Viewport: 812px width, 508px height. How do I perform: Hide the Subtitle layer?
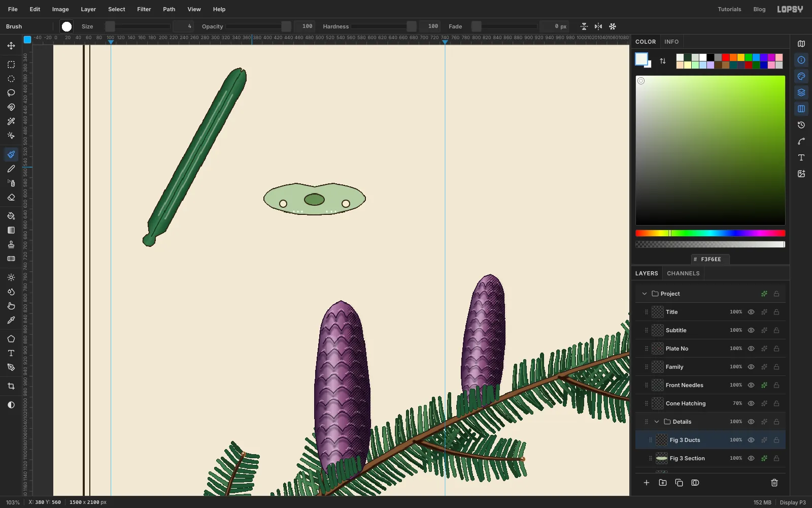tap(751, 330)
